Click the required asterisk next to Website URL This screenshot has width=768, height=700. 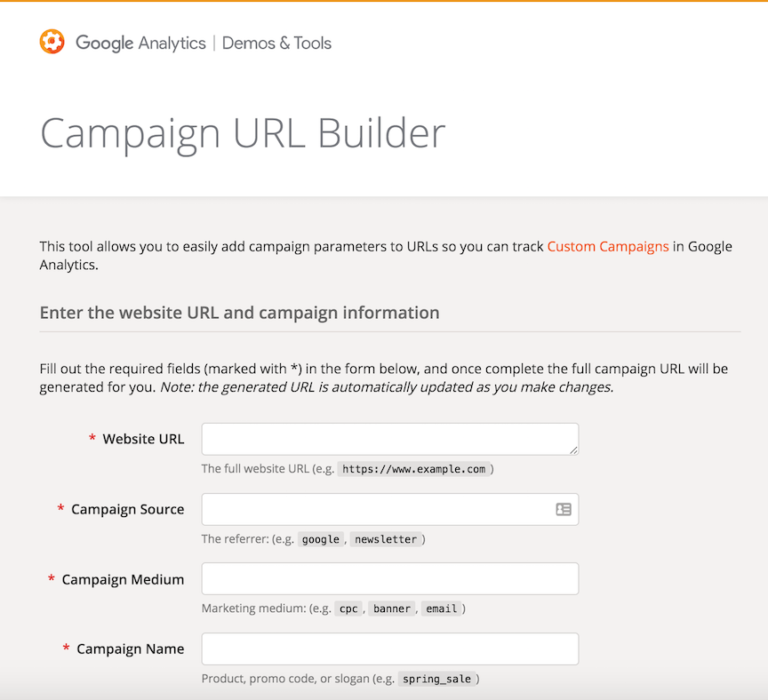(92, 438)
